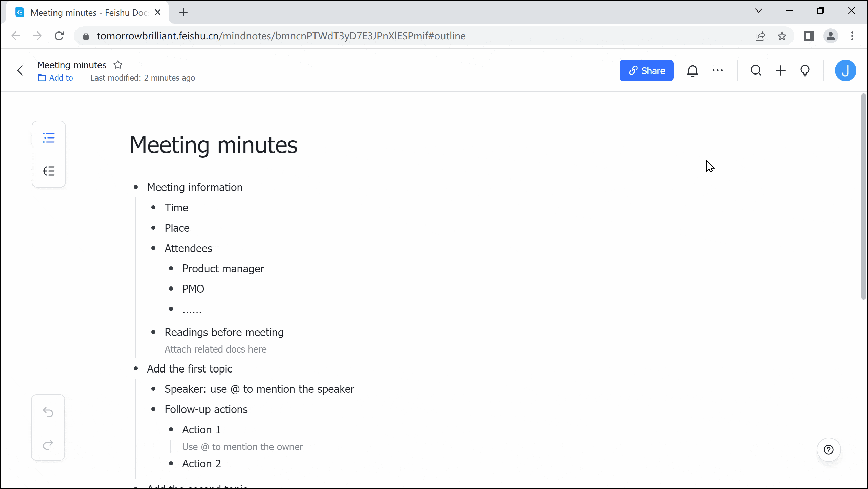
Task: Create a new item with the plus icon
Action: pyautogui.click(x=780, y=70)
